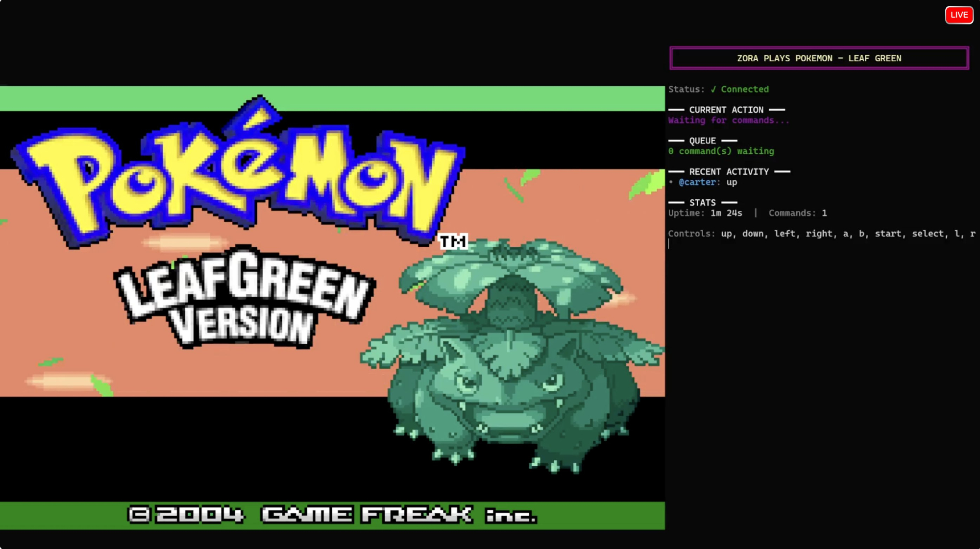
Task: Click the Recent Activity section header
Action: 729,171
